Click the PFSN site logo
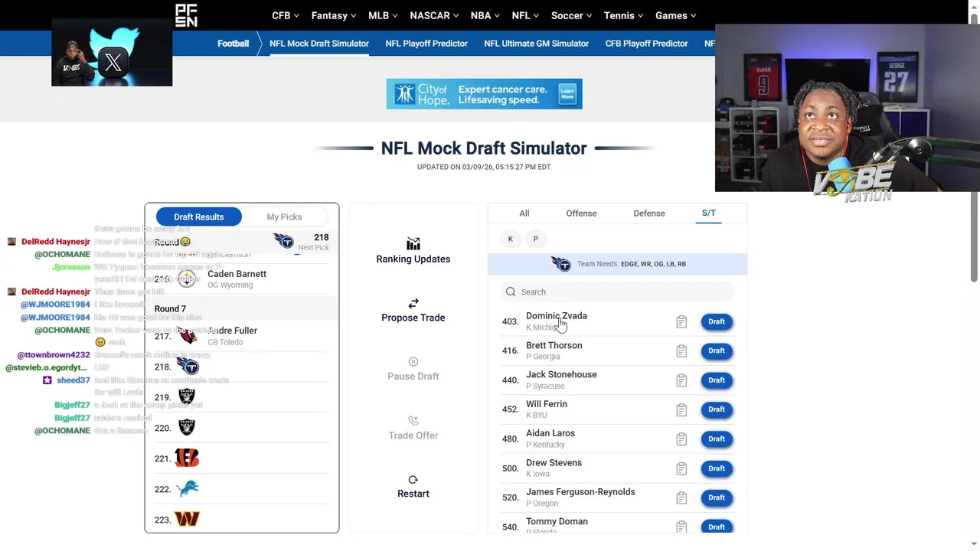The height and width of the screenshot is (551, 980). 186,15
